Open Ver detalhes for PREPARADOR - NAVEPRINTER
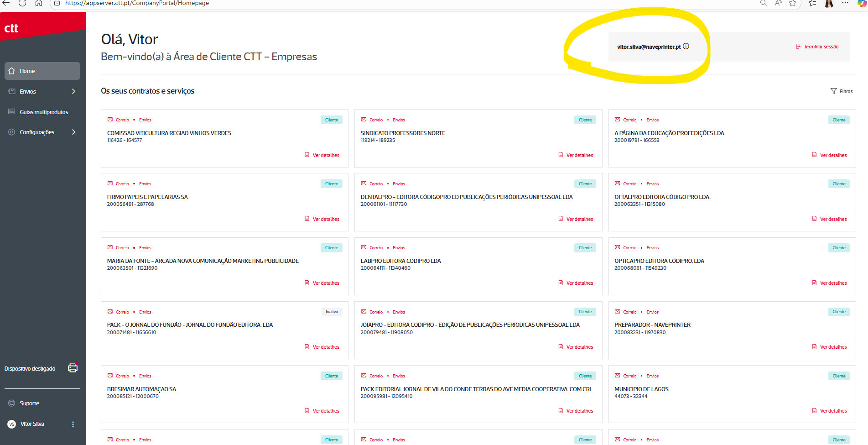The width and height of the screenshot is (868, 445). coord(829,347)
